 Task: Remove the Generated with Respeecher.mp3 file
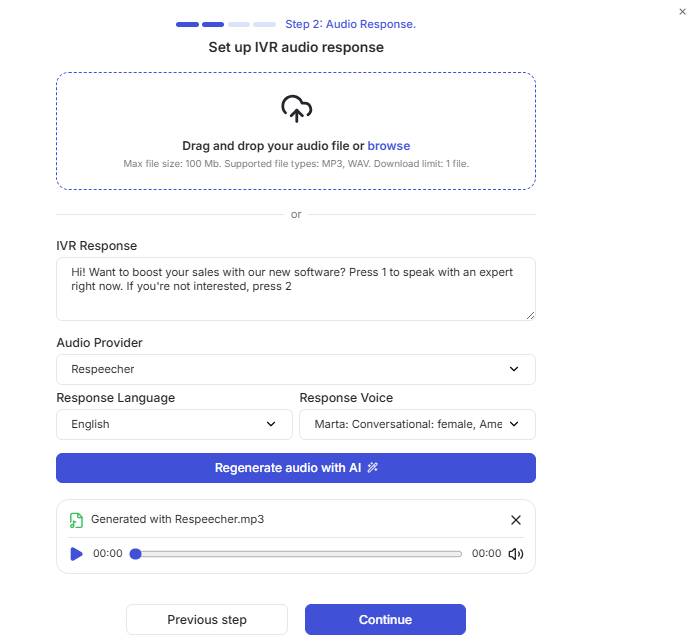[x=515, y=520]
